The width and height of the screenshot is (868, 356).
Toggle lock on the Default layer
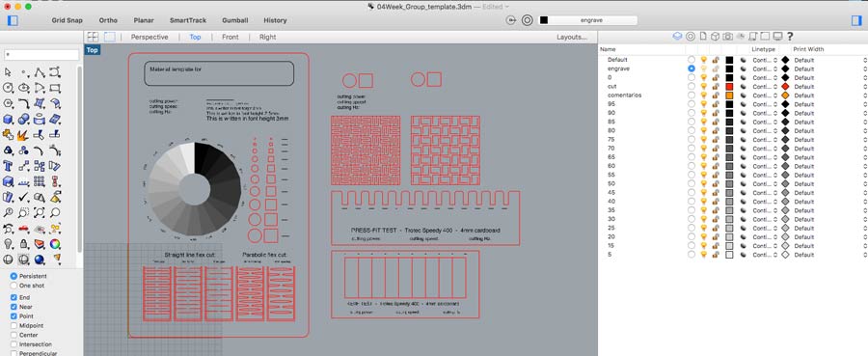(x=716, y=60)
